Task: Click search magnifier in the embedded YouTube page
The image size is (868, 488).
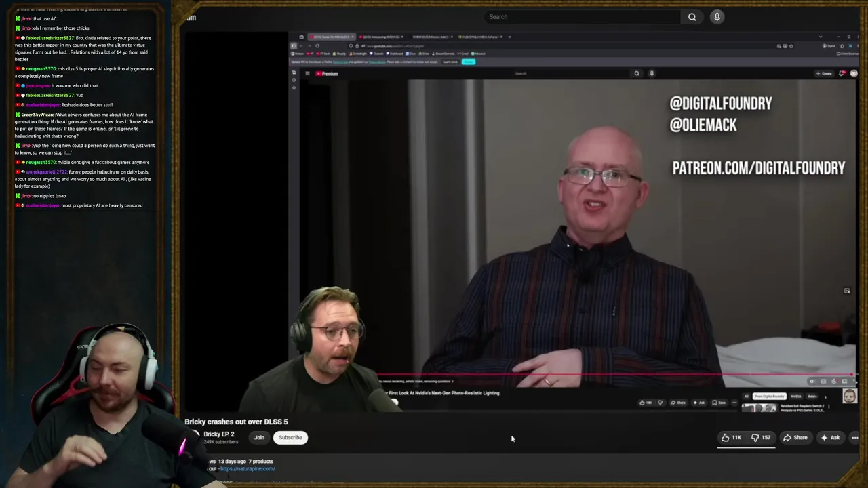Action: pos(636,73)
